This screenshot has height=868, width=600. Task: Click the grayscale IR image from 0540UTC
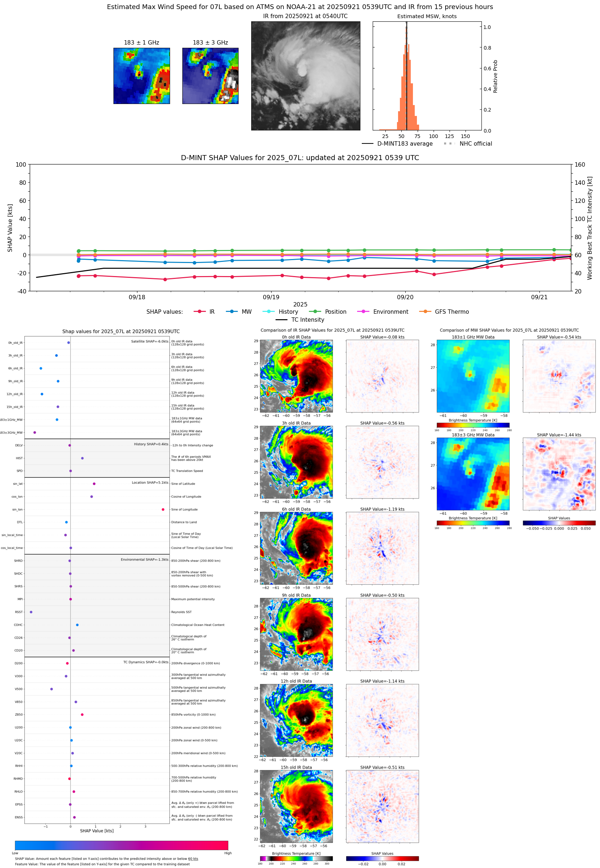click(306, 76)
